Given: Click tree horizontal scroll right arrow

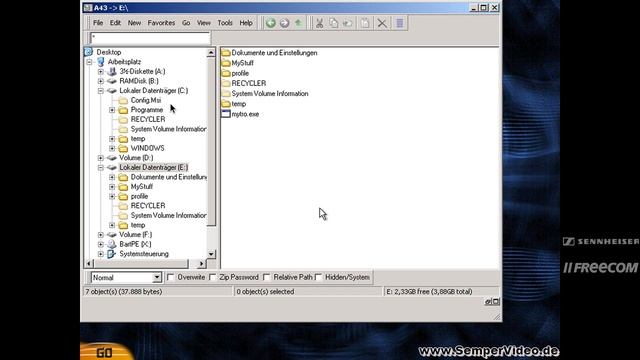Looking at the screenshot, I should coord(201,264).
